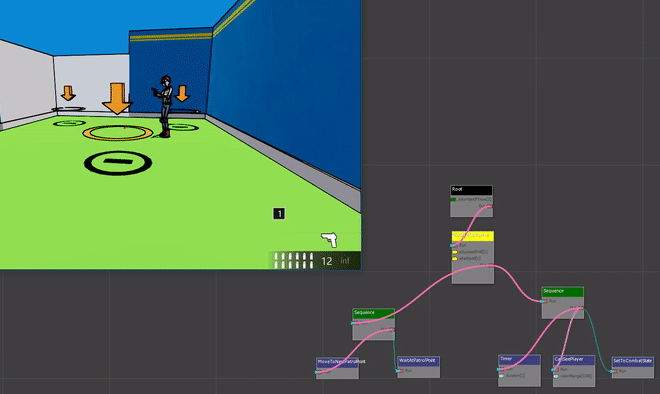Click the bullet magazine bars in HUD
Image resolution: width=660 pixels, height=394 pixels.
click(x=294, y=261)
